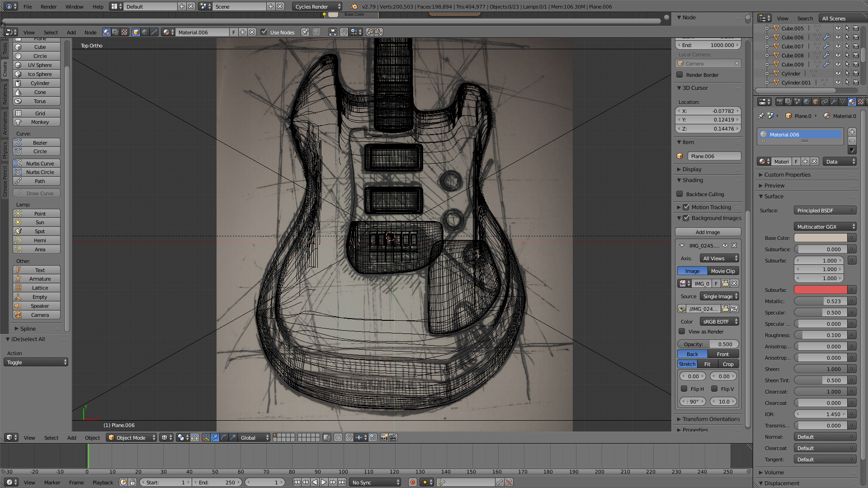The image size is (868, 488).
Task: Add a Monkey mesh from the Create panel
Action: click(39, 122)
